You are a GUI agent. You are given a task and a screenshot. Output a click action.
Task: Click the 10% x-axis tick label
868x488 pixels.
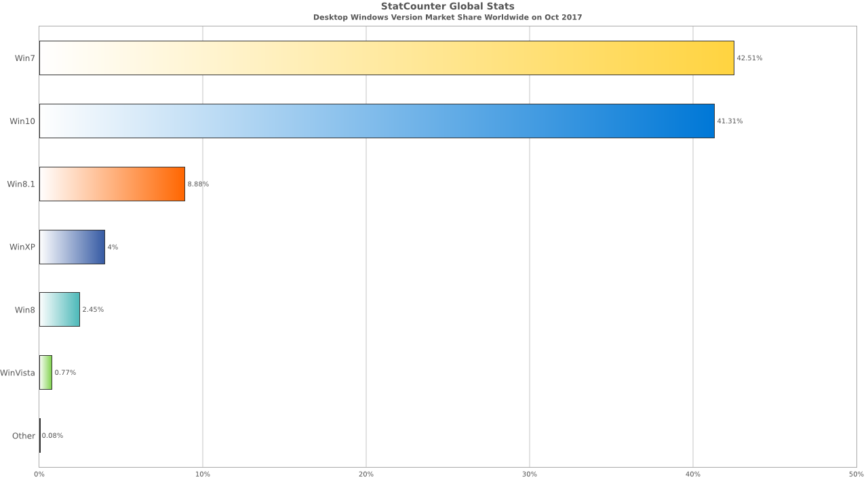tap(203, 474)
